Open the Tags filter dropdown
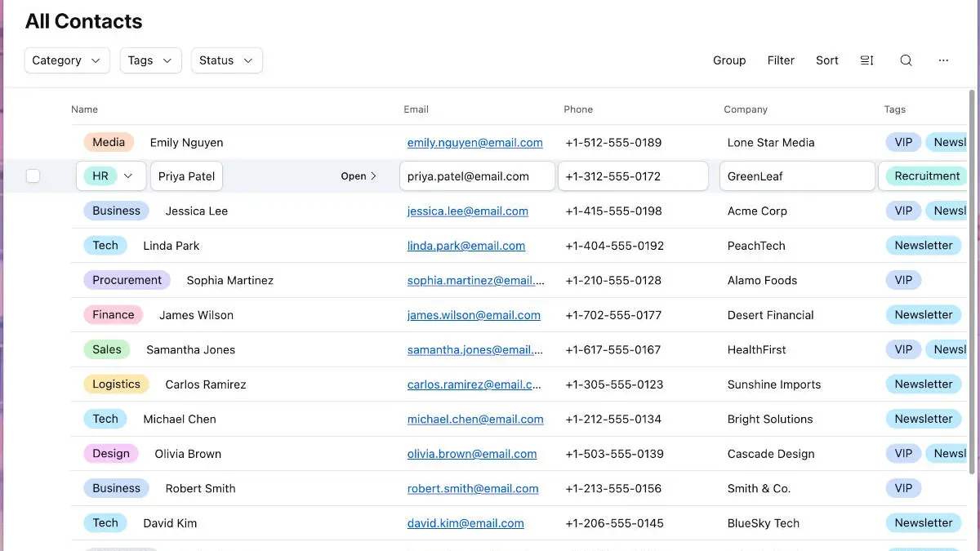 150,60
